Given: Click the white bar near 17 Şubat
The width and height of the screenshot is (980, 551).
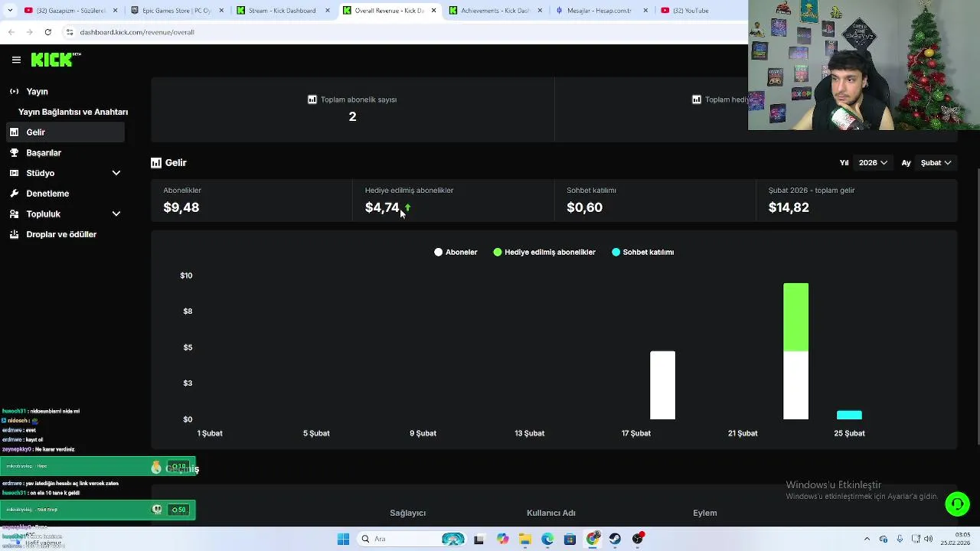Looking at the screenshot, I should click(663, 385).
